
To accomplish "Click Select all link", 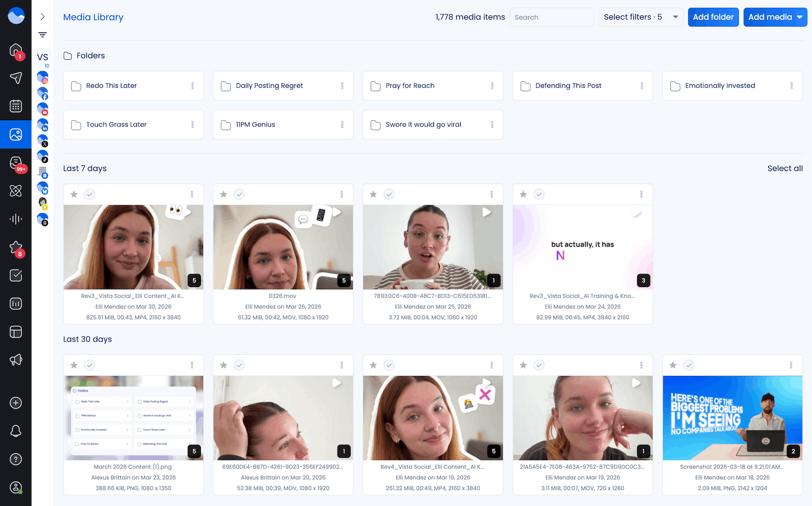I will [x=785, y=168].
